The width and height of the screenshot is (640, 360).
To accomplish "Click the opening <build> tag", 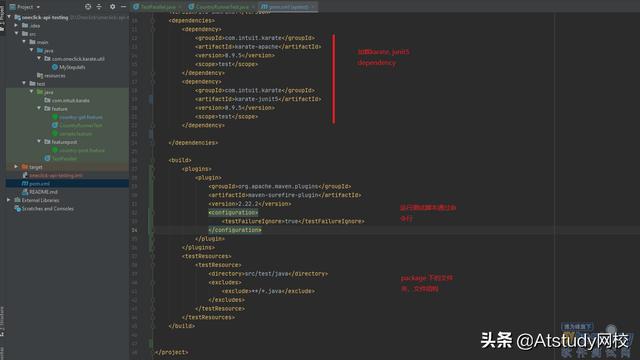I will click(180, 160).
